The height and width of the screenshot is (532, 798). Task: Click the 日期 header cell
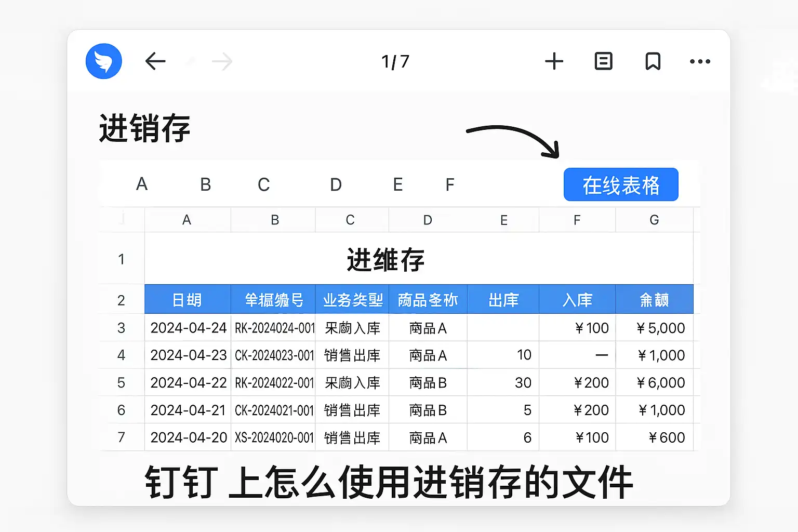click(187, 300)
